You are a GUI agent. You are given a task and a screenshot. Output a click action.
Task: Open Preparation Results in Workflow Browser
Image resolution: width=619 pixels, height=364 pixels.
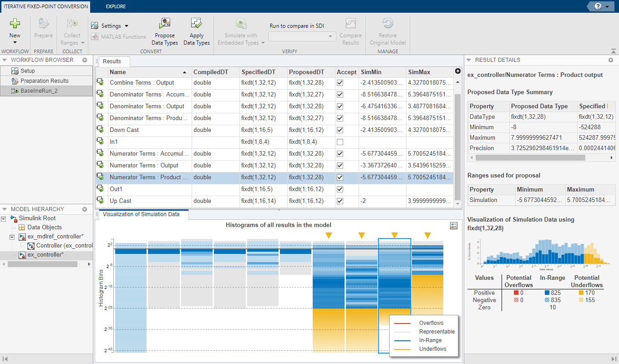tap(44, 81)
